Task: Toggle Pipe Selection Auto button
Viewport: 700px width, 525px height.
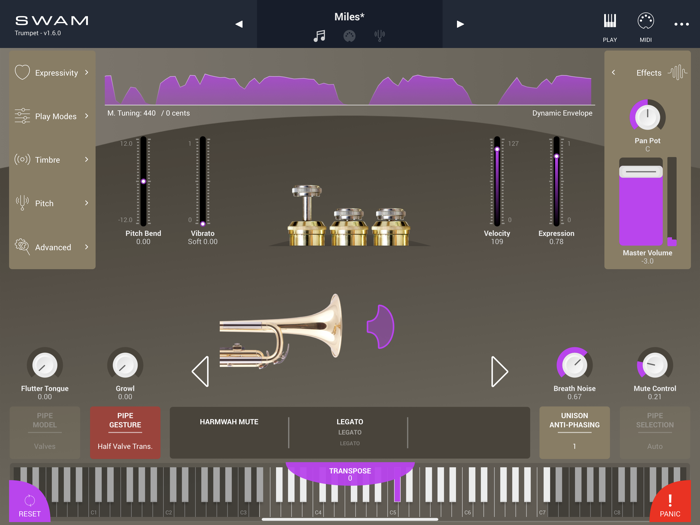Action: click(654, 432)
